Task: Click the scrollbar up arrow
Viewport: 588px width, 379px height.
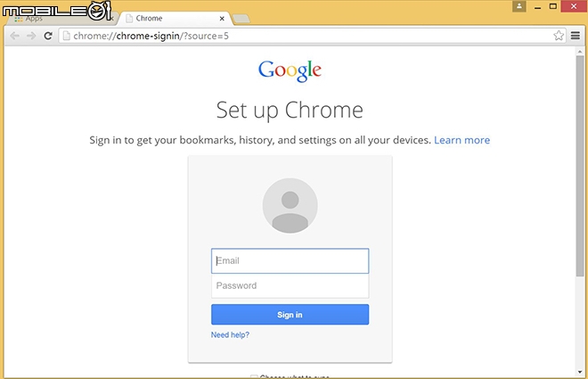Action: pyautogui.click(x=580, y=52)
